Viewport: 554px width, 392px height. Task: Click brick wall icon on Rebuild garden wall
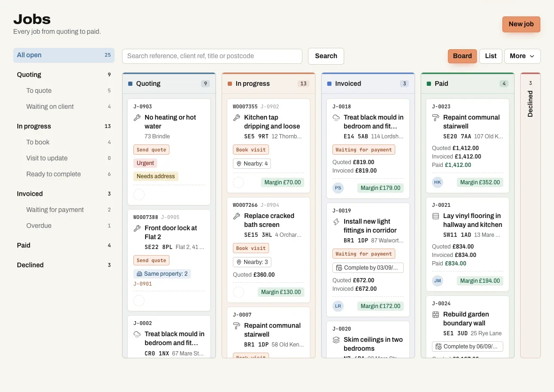pos(436,315)
